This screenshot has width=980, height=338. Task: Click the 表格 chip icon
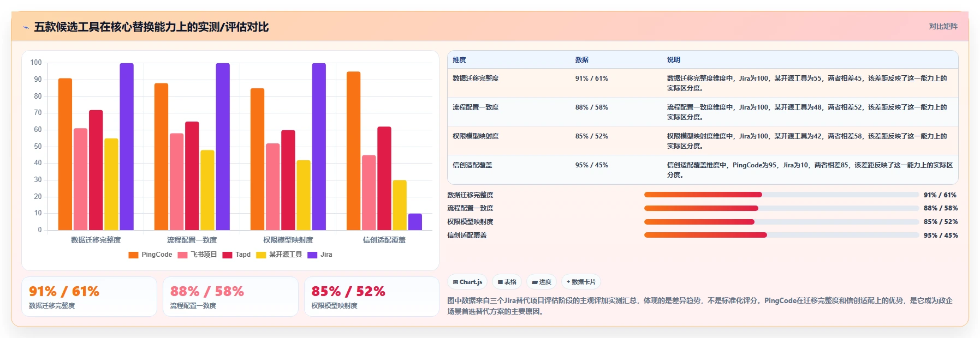(x=500, y=282)
